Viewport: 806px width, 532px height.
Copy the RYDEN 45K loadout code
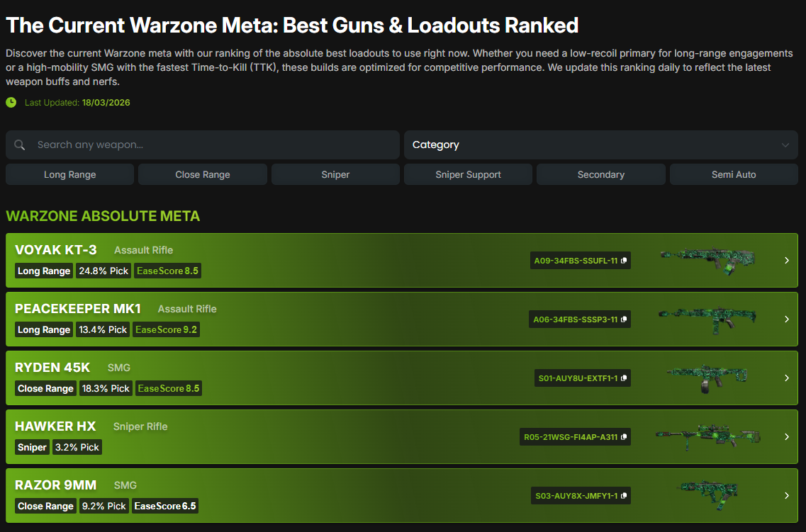pos(624,378)
